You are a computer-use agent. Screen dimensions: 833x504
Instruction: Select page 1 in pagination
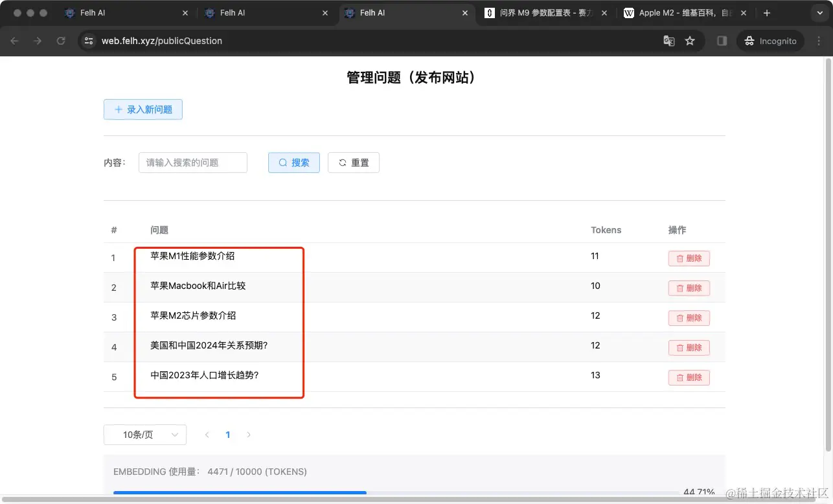(228, 435)
